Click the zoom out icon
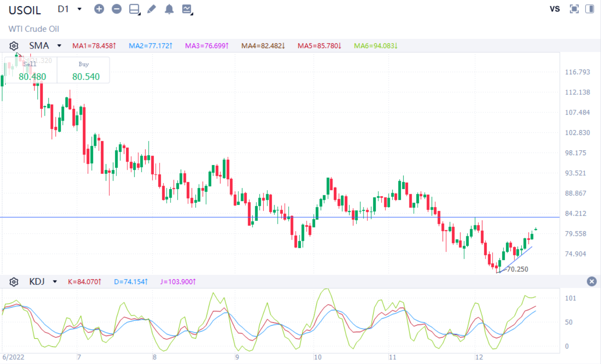 (x=116, y=8)
